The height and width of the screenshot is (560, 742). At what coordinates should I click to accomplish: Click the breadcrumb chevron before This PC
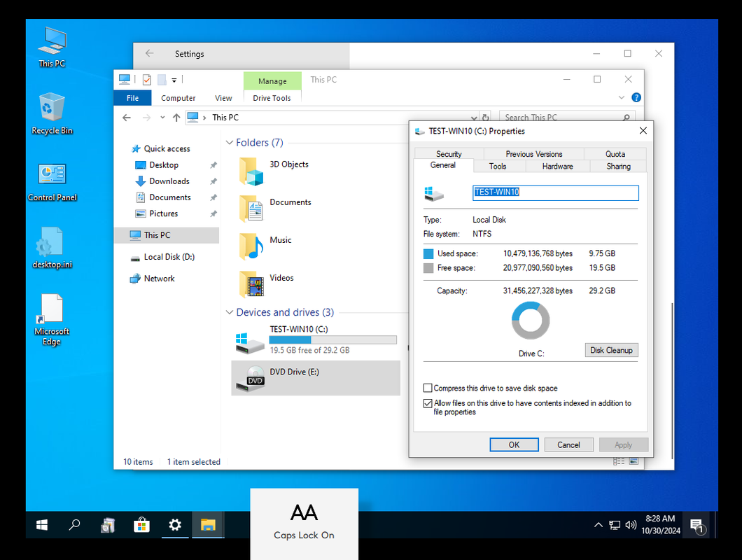point(204,118)
